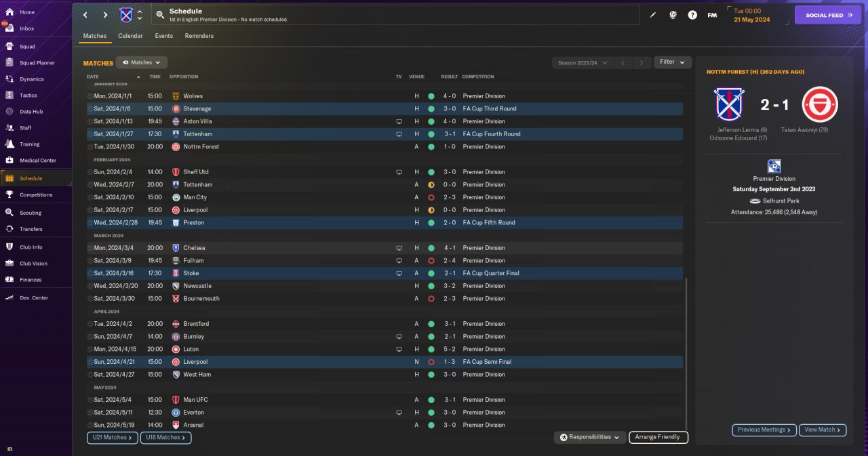Viewport: 868px width, 456px height.
Task: Click the club crest in top bar
Action: (x=126, y=15)
